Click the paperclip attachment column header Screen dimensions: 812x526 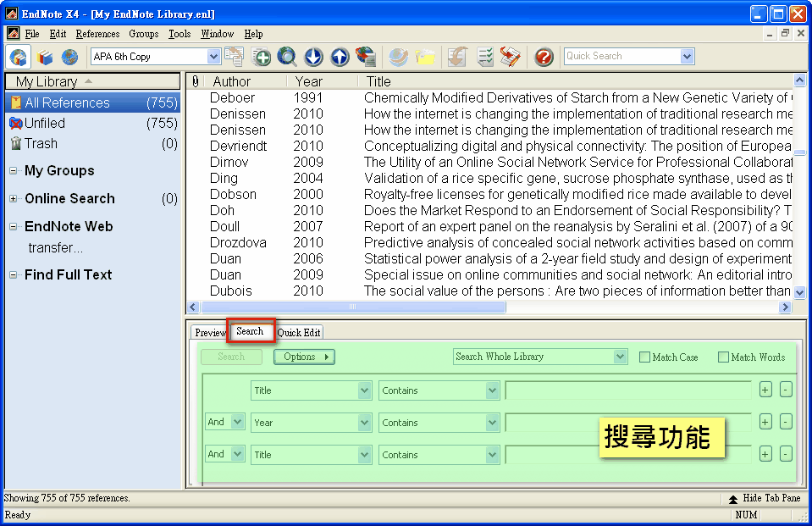point(196,81)
